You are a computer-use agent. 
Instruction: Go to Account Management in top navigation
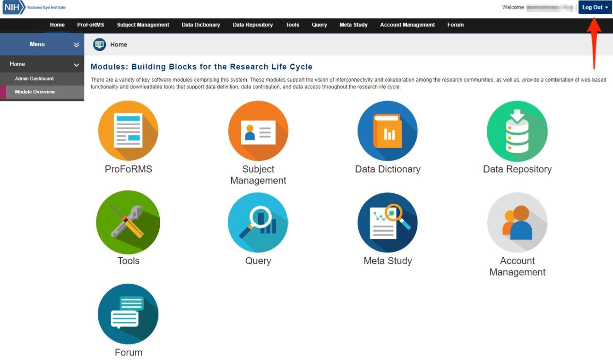(407, 25)
